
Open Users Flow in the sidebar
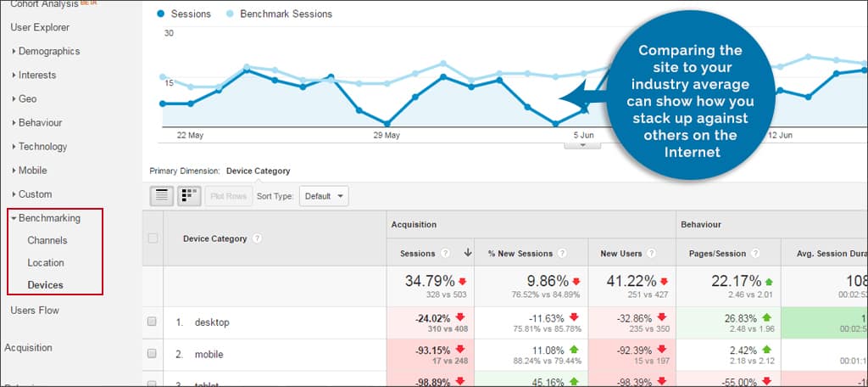[x=34, y=310]
